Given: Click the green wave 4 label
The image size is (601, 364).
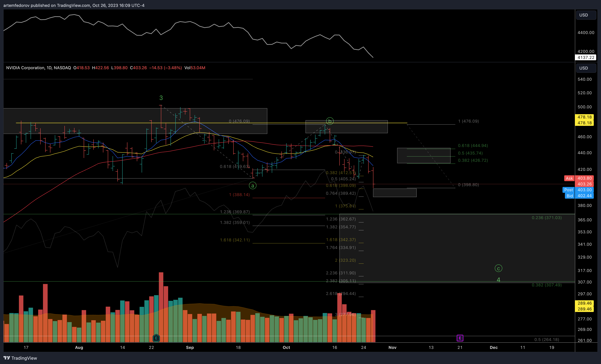Looking at the screenshot, I should [x=498, y=280].
